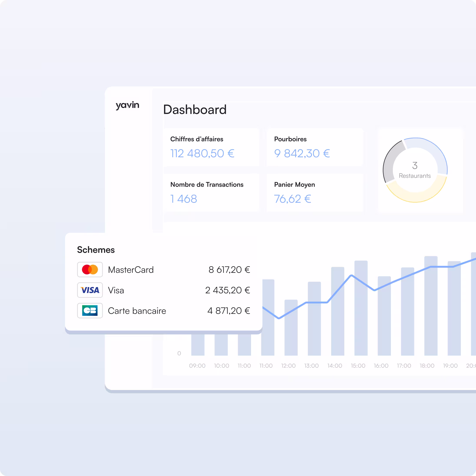Click the 15:00 bar in chart

(361, 320)
